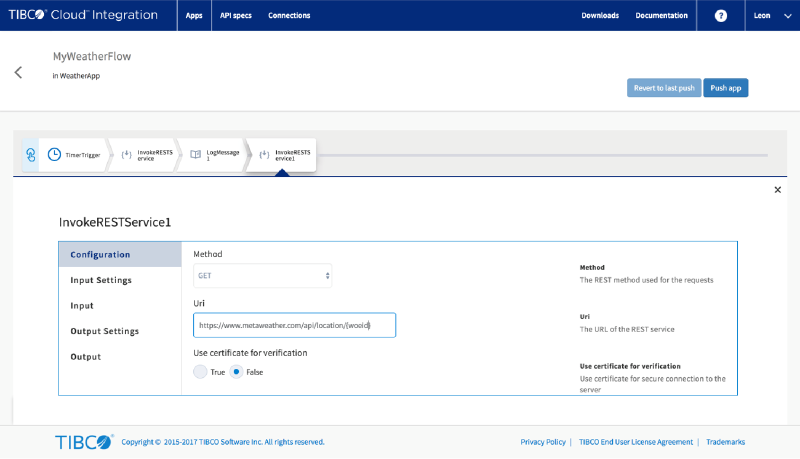The image size is (800, 459).
Task: Click the Push app button
Action: [x=726, y=88]
